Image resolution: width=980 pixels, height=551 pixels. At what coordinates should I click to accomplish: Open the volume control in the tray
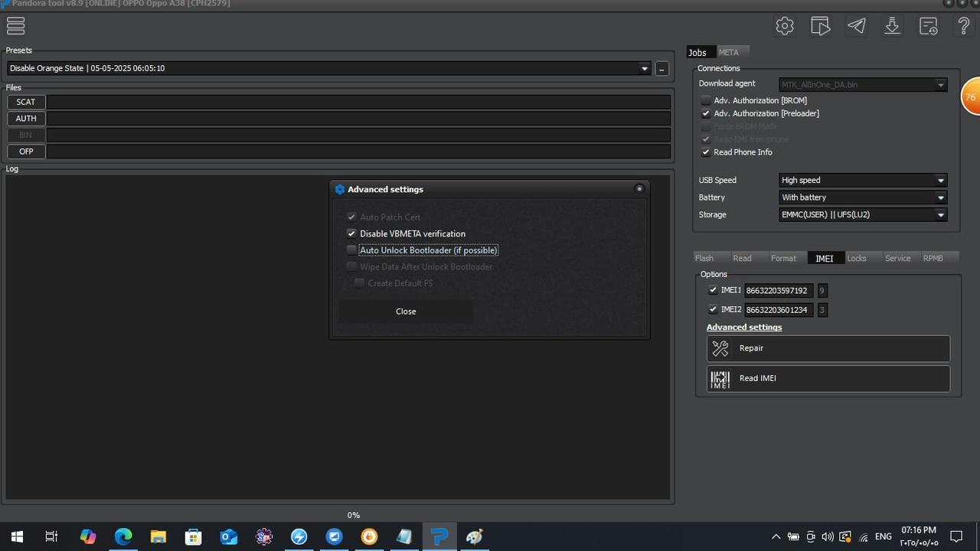point(828,536)
